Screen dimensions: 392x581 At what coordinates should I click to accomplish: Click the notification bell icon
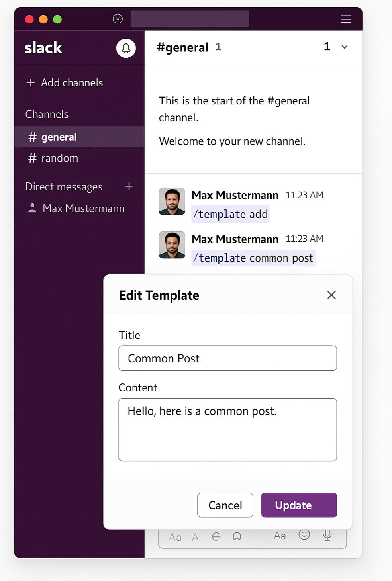pyautogui.click(x=126, y=48)
